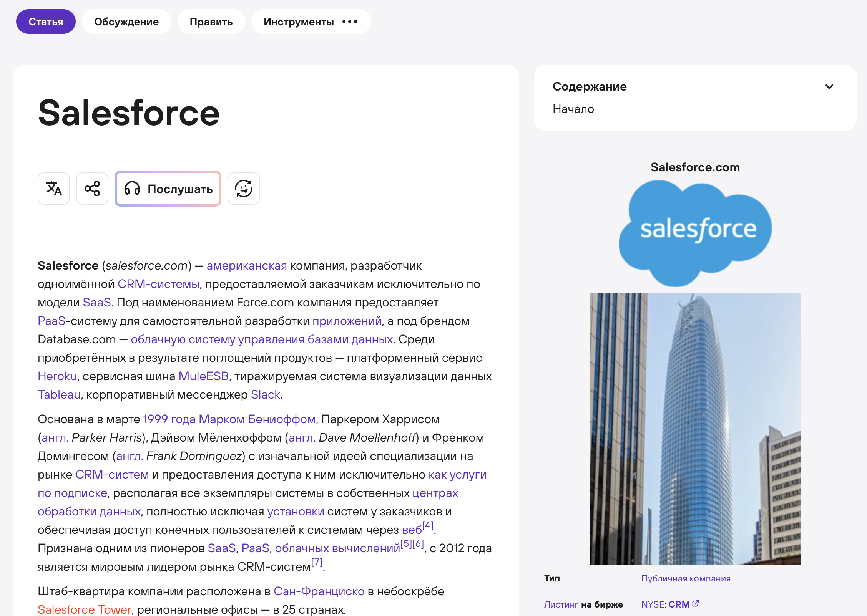Click the translate language icon
867x616 pixels.
(x=54, y=189)
